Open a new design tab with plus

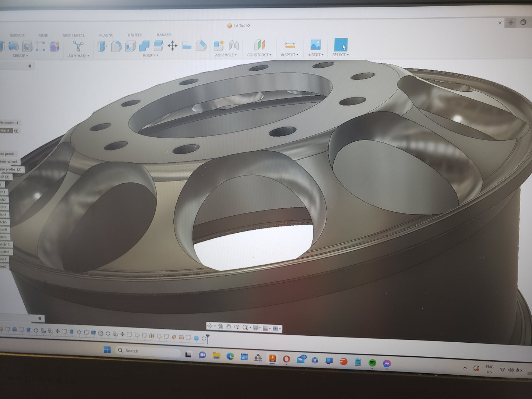(511, 23)
